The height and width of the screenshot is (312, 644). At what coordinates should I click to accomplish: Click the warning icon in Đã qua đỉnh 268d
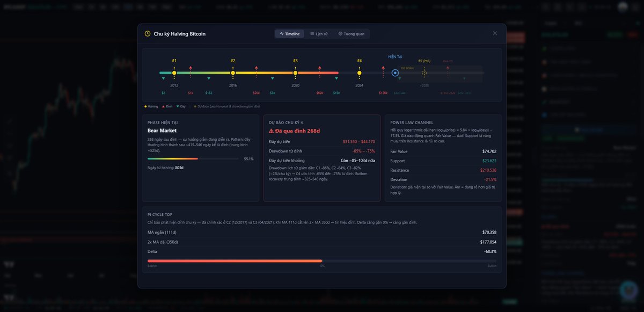point(272,131)
